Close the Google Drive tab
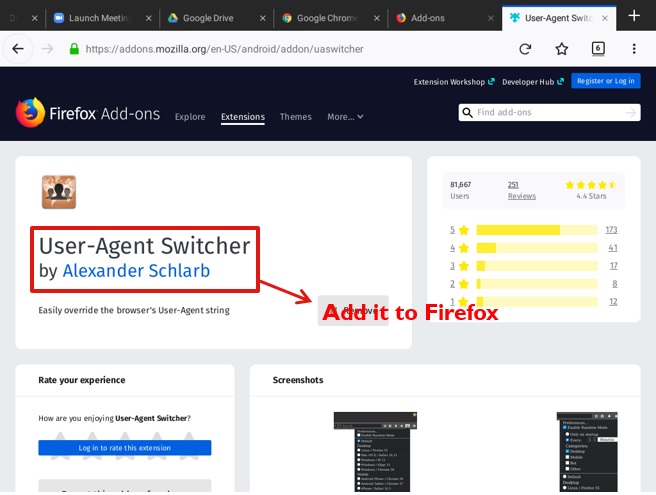 point(263,18)
